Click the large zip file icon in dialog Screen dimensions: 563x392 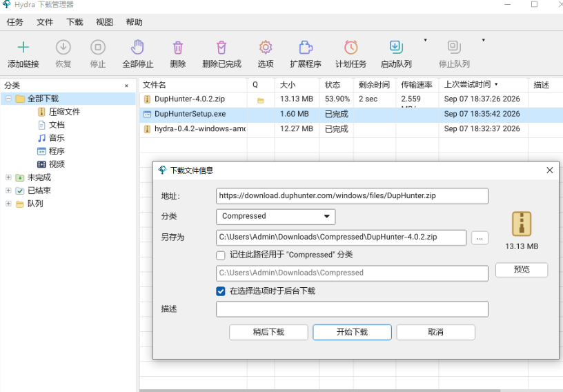pyautogui.click(x=522, y=224)
